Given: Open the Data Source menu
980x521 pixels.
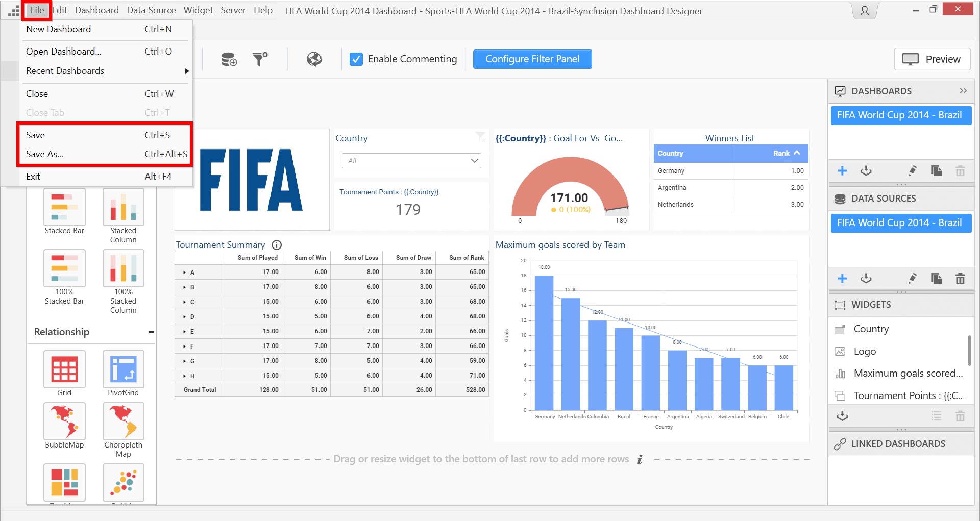Looking at the screenshot, I should [151, 10].
